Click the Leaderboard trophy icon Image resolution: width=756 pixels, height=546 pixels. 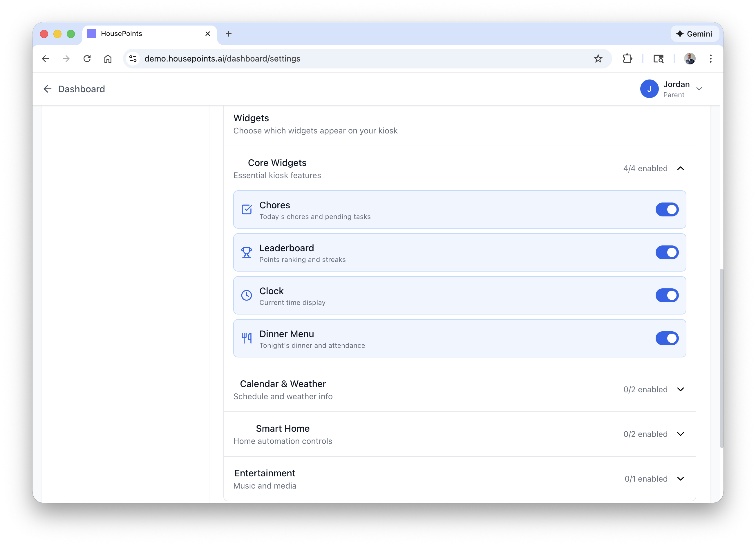tap(246, 252)
